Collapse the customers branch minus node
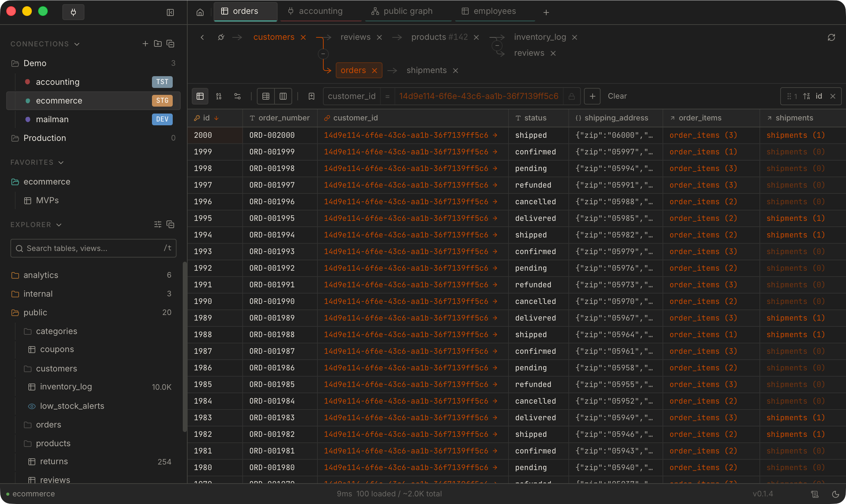 click(x=323, y=54)
